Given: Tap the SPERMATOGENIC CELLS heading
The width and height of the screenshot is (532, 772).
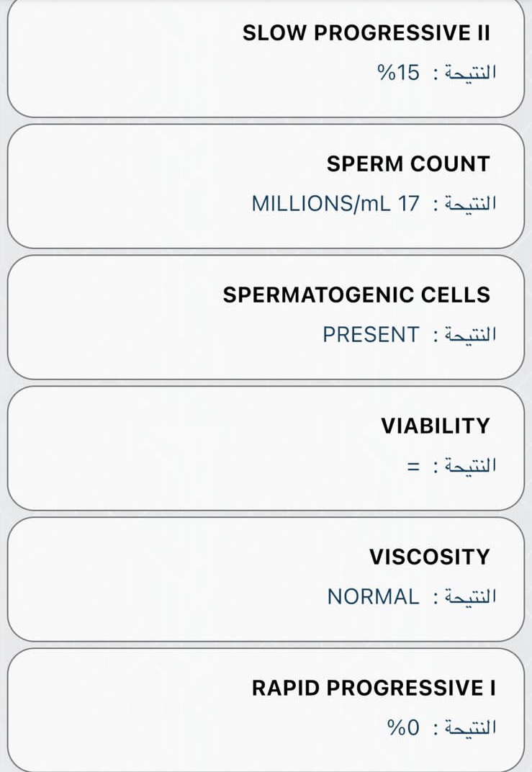Looking at the screenshot, I should [356, 295].
